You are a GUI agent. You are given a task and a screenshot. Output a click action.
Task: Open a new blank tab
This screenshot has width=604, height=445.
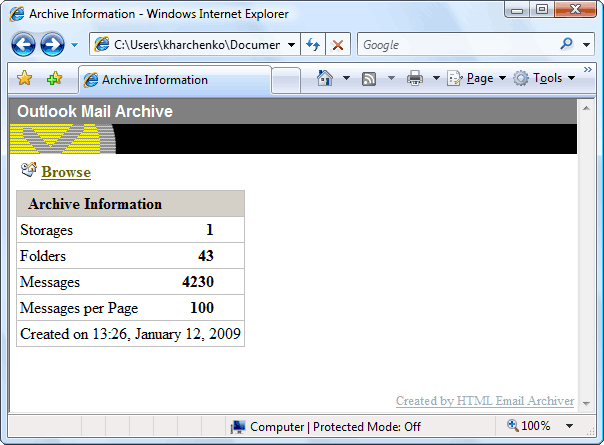pyautogui.click(x=286, y=81)
